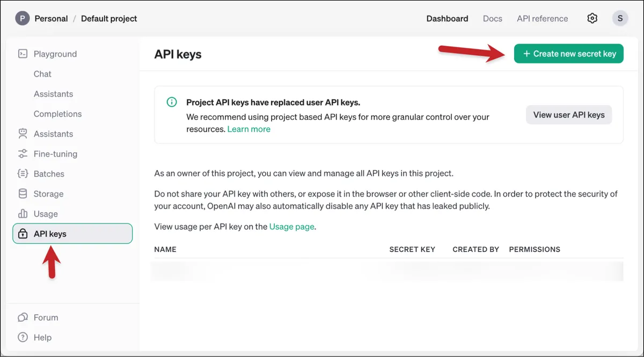Click the Storage database icon
The width and height of the screenshot is (644, 357).
pos(23,194)
